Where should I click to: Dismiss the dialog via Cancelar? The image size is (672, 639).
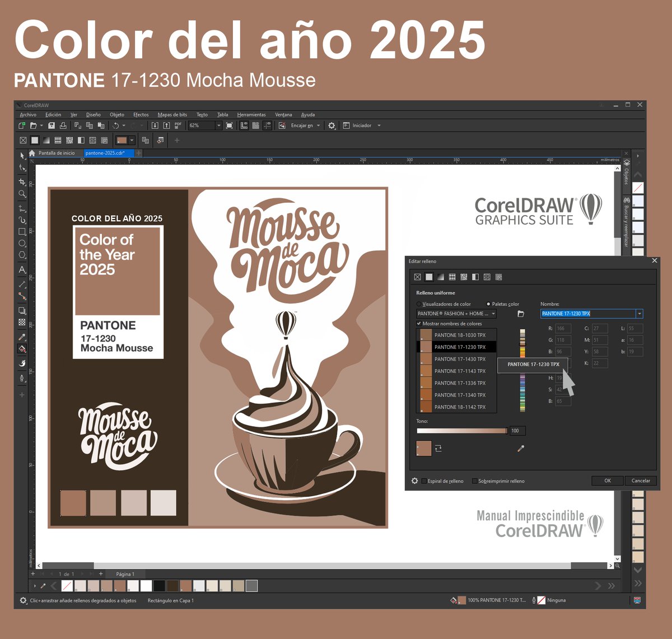tap(641, 481)
